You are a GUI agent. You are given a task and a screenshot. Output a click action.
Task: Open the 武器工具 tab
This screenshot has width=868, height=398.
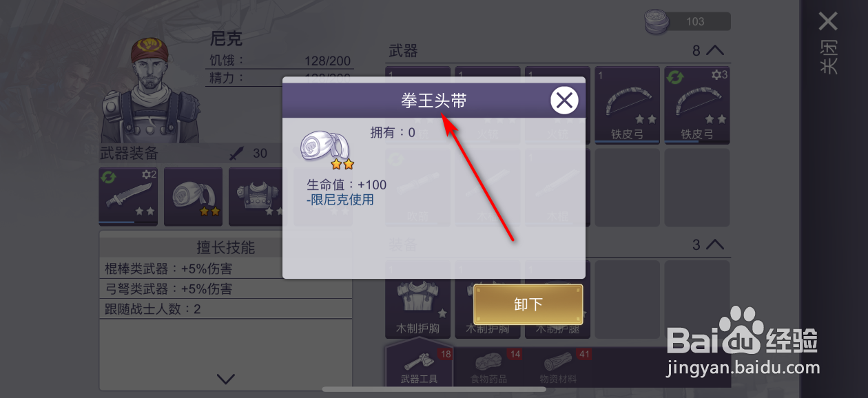tap(419, 364)
